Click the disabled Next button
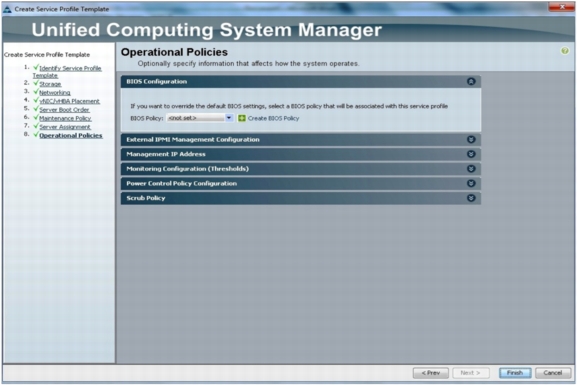This screenshot has height=387, width=578. (x=470, y=373)
